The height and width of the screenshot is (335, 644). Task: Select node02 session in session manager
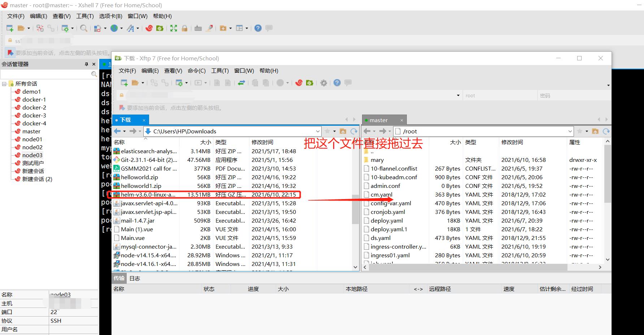coord(32,147)
